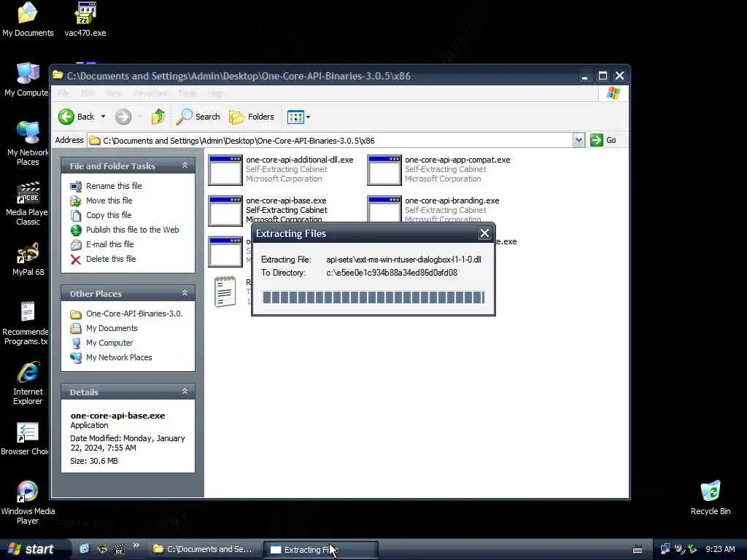Close the Extracting Files dialog
The image size is (747, 560).
click(x=484, y=233)
